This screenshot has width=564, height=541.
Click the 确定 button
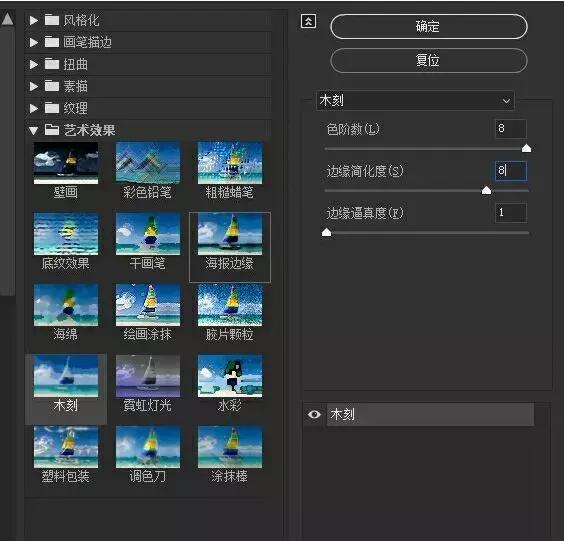point(428,27)
